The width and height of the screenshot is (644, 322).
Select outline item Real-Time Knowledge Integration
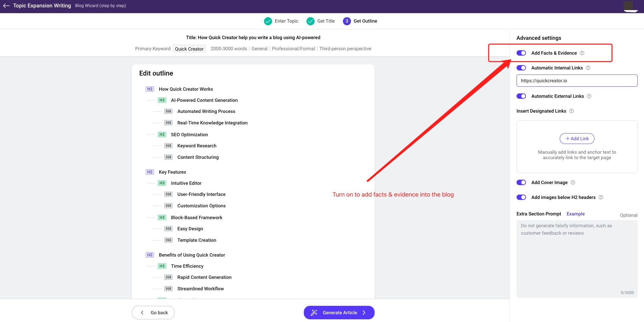212,123
